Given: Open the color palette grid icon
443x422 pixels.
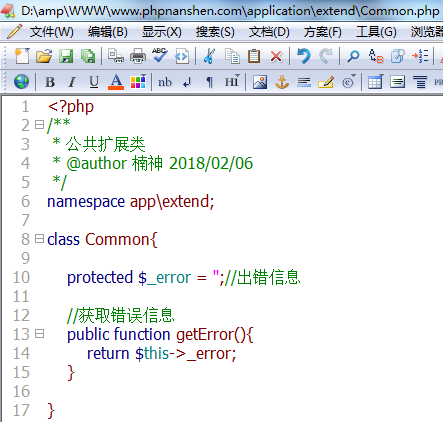Looking at the screenshot, I should [x=138, y=82].
